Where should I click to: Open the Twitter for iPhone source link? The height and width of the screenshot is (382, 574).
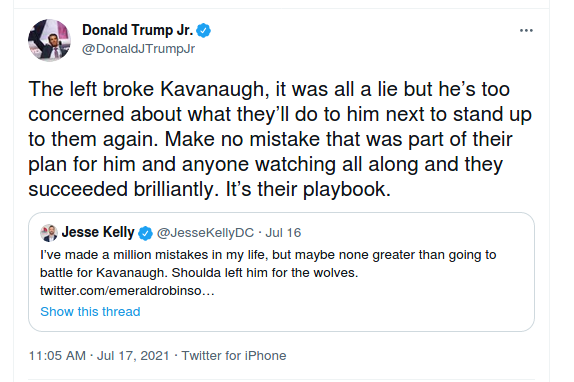[x=234, y=356]
